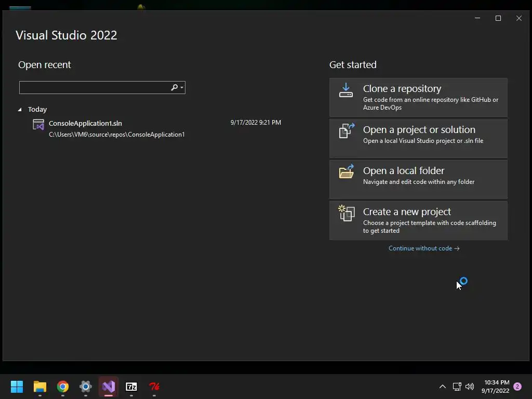Show hidden tray icons chevron
532x399 pixels.
(443, 387)
